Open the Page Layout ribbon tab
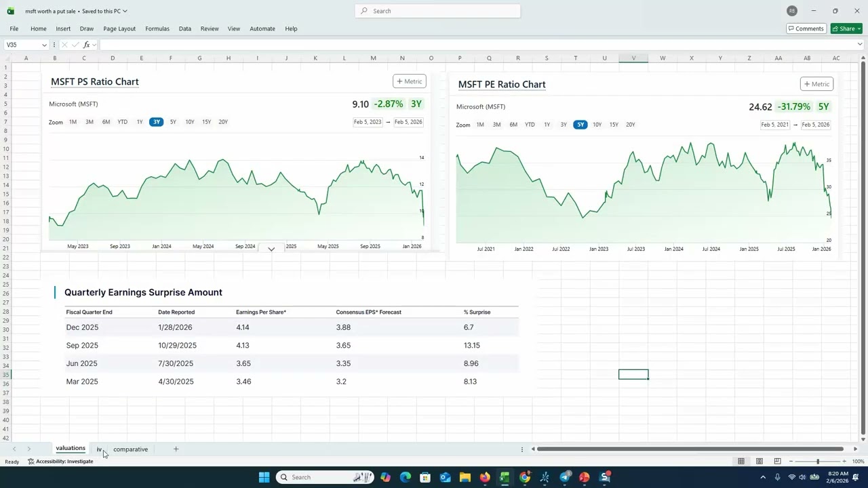Viewport: 868px width, 488px height. coord(119,28)
